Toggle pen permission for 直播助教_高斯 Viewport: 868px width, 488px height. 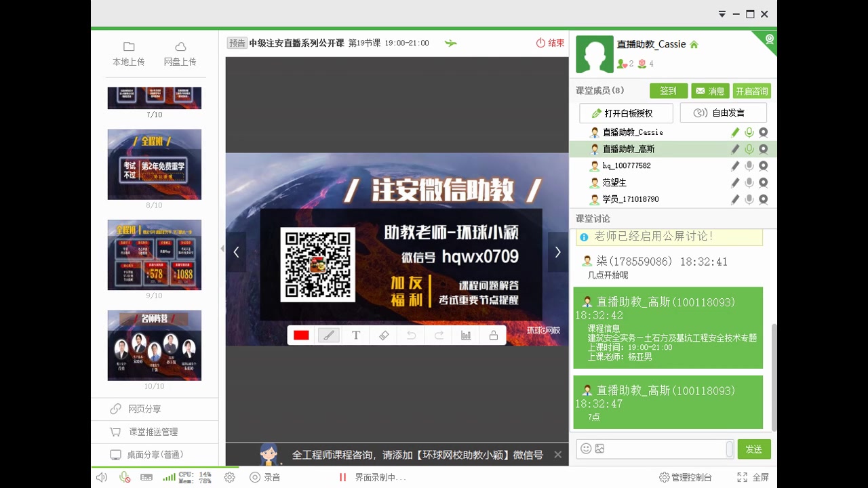click(x=735, y=149)
